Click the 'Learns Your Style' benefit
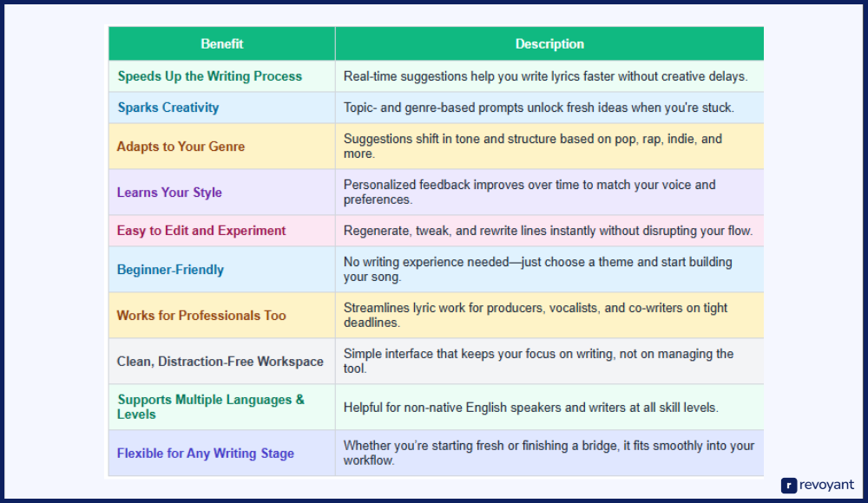The image size is (868, 503). 170,193
